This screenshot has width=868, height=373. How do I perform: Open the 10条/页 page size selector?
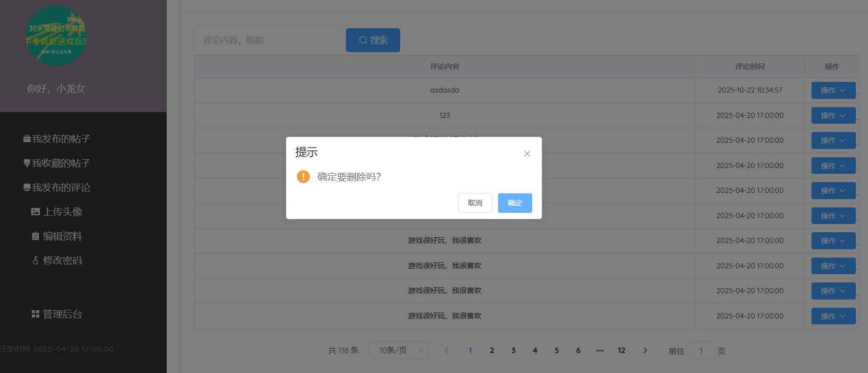coord(398,350)
